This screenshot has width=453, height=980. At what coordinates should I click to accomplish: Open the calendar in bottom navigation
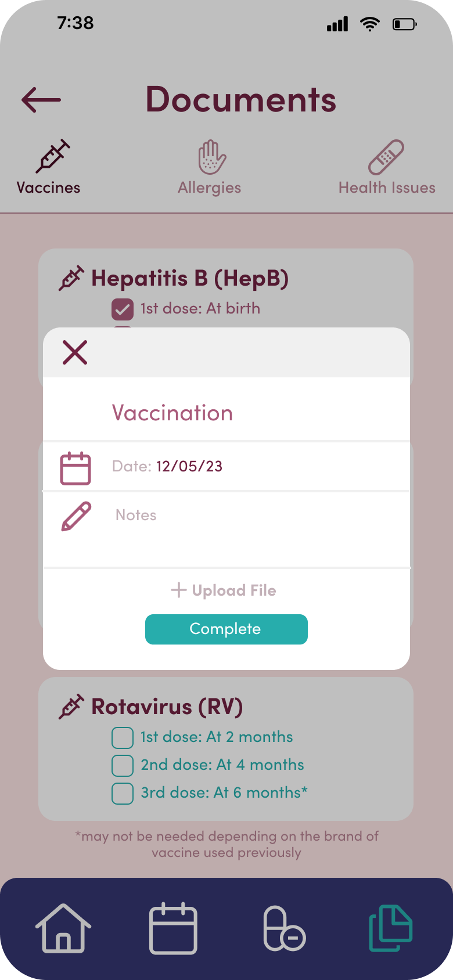(174, 928)
